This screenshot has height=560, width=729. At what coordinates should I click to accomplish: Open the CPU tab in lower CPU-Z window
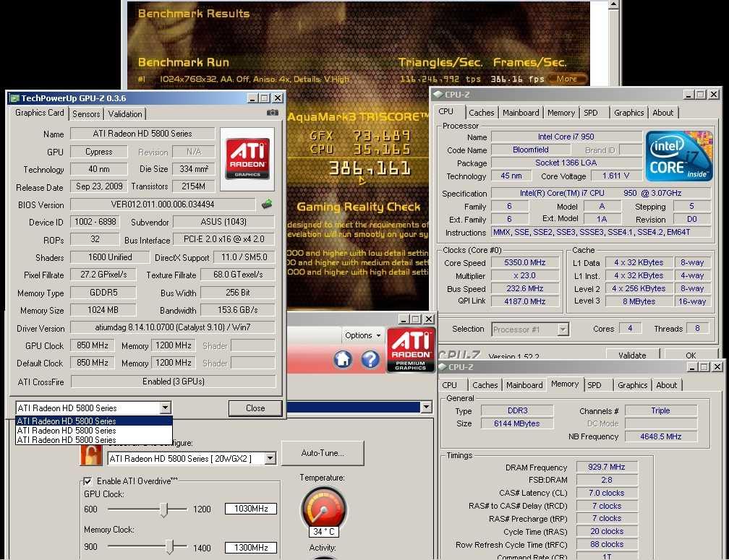pos(449,385)
